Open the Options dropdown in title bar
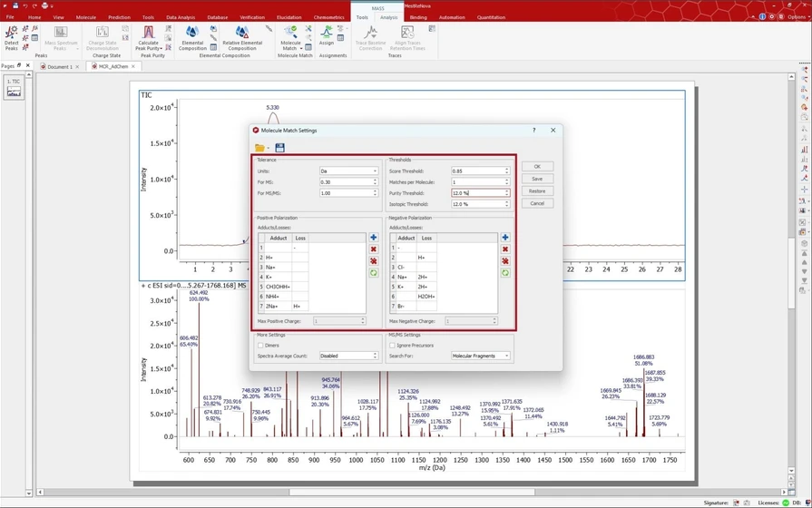The image size is (812, 508). 797,16
